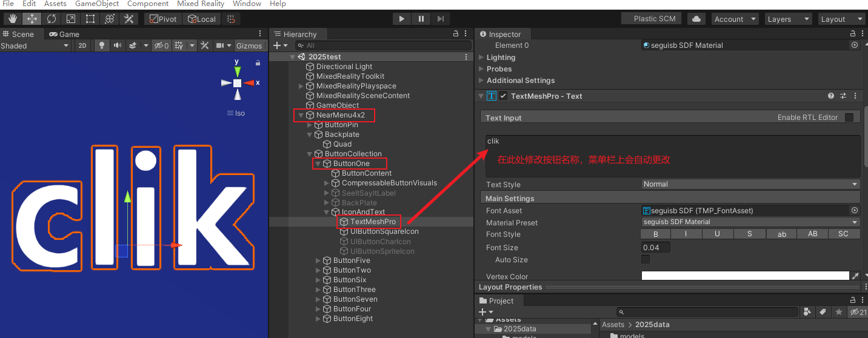Use eyedropper for Vertex Color
Image resolution: width=868 pixels, height=338 pixels.
point(855,276)
